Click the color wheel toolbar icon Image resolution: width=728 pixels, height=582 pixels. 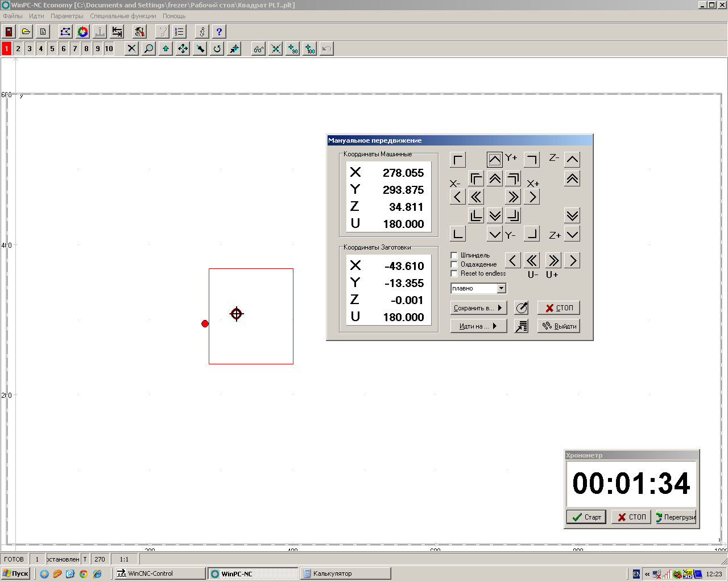click(x=83, y=32)
